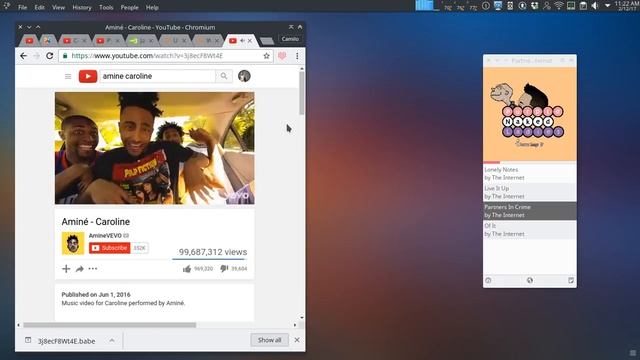The height and width of the screenshot is (360, 640).
Task: Go back in the Chromium browser
Action: [24, 56]
